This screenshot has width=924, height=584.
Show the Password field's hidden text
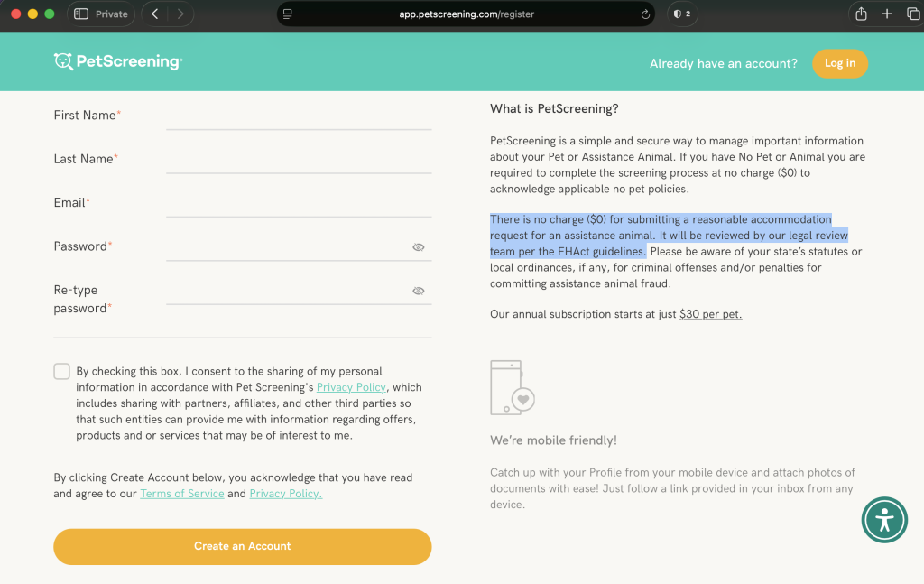tap(418, 246)
